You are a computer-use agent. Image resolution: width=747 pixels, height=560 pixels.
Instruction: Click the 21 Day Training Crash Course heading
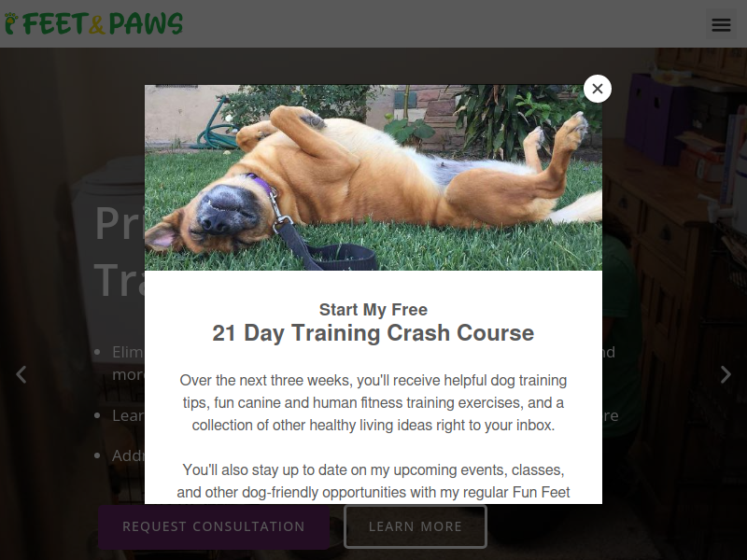[x=373, y=333]
